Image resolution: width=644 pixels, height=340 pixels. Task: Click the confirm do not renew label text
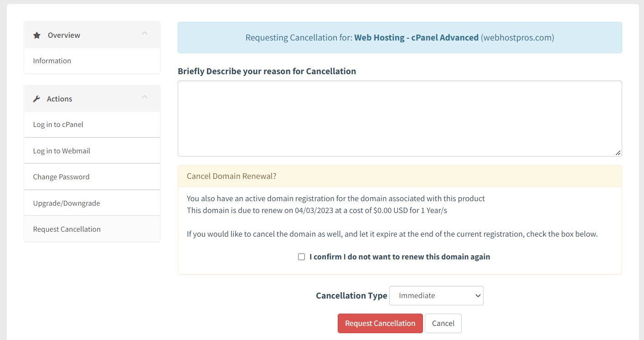(399, 257)
